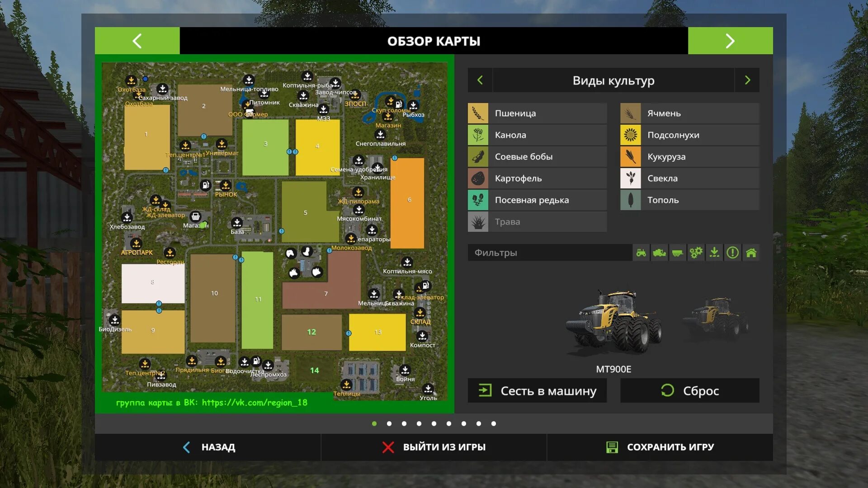
Task: Click fuel station icon near РЫНОК
Action: [x=206, y=185]
